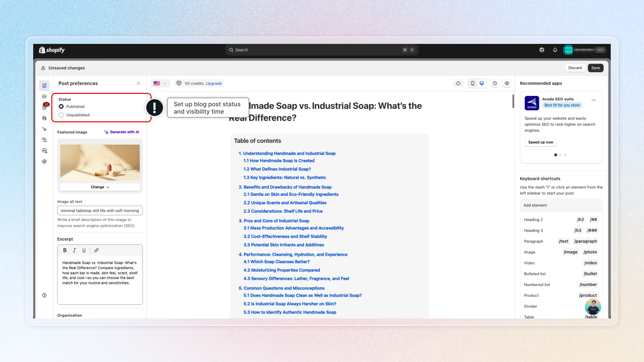Click the notification bell icon

[555, 50]
